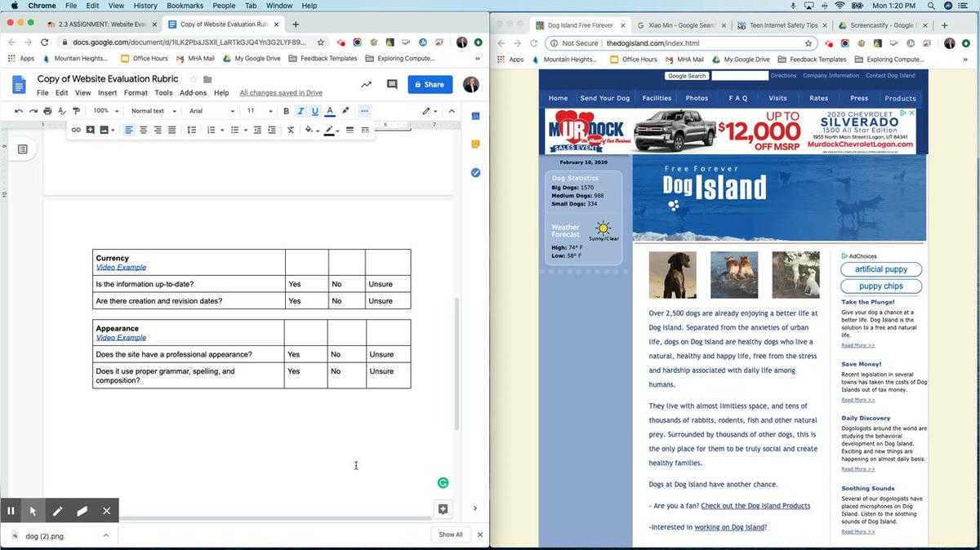Open the Arial font dropdown
Image resolution: width=980 pixels, height=550 pixels.
tap(212, 111)
